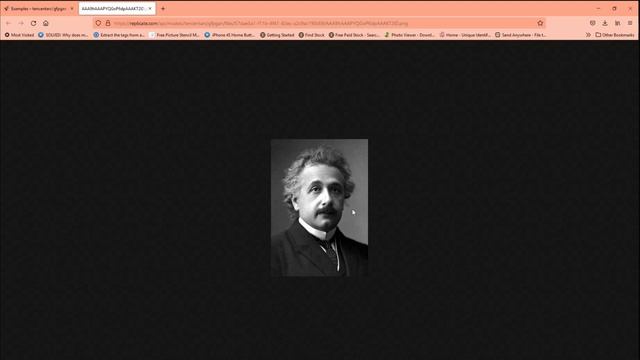Image resolution: width=640 pixels, height=360 pixels.
Task: Open the Other Bookmarks folder
Action: click(x=615, y=35)
